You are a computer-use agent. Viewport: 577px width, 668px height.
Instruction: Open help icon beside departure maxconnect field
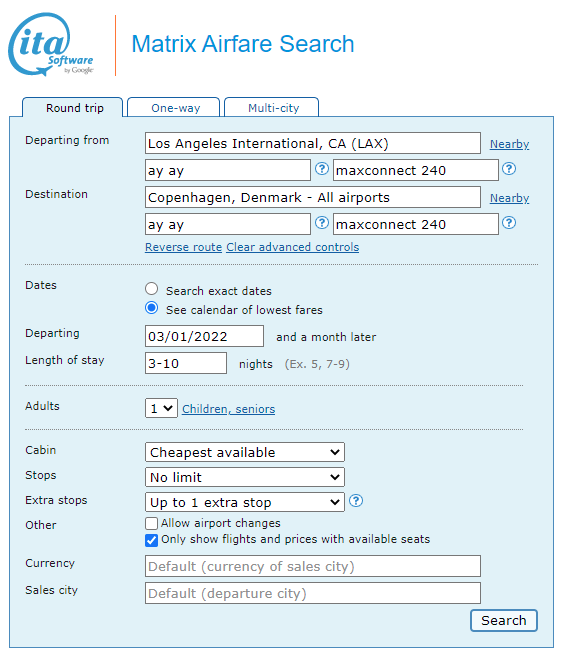click(x=509, y=169)
